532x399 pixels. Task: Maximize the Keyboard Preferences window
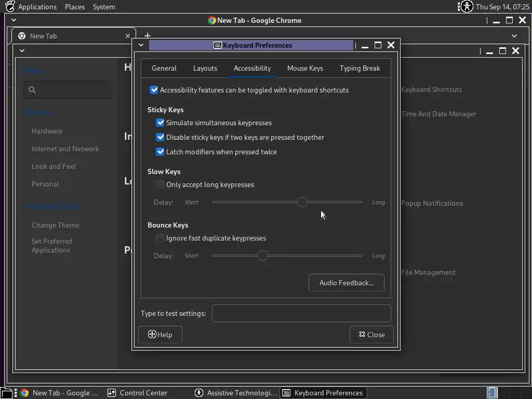click(x=378, y=45)
